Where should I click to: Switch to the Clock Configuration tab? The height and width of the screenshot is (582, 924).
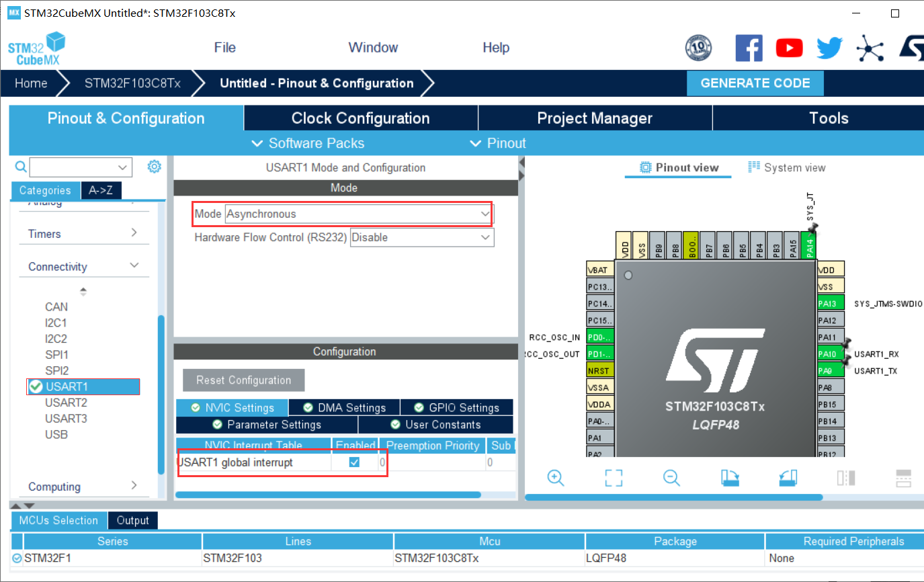(x=361, y=118)
